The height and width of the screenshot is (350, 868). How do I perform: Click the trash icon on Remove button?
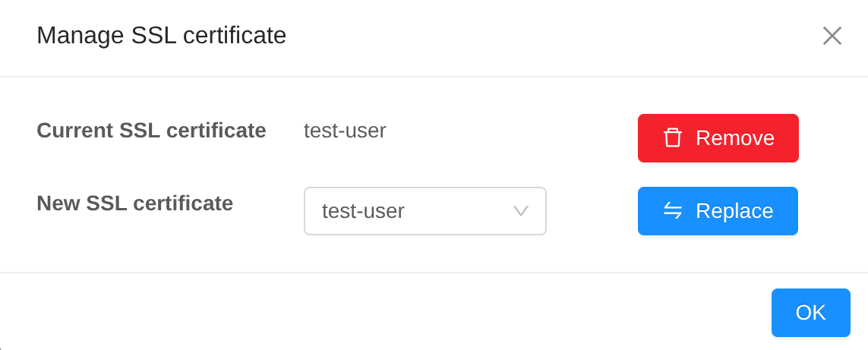pyautogui.click(x=672, y=138)
